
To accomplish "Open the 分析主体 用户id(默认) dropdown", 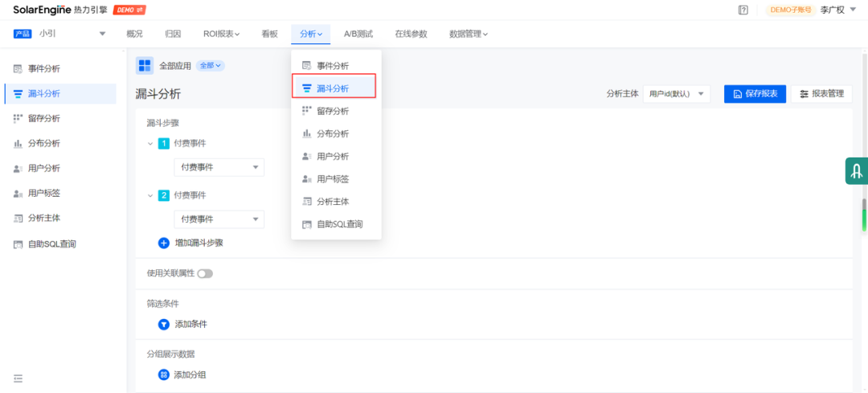I will [677, 94].
